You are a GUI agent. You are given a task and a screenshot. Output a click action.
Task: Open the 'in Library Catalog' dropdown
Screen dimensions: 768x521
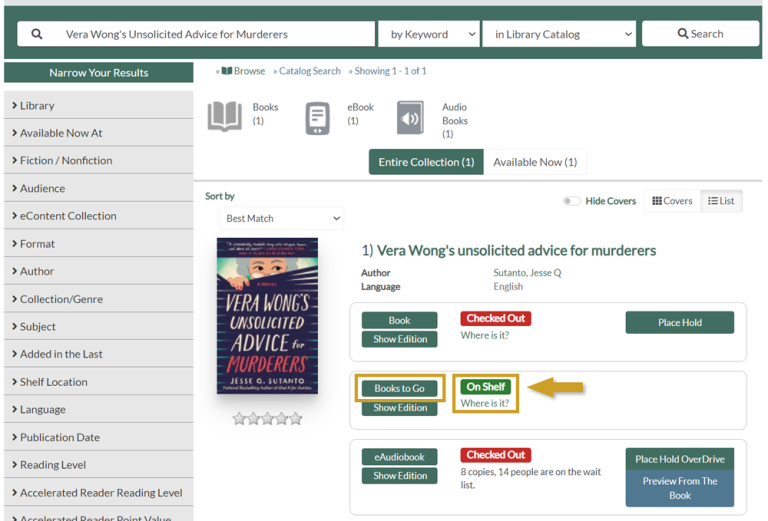(x=558, y=34)
